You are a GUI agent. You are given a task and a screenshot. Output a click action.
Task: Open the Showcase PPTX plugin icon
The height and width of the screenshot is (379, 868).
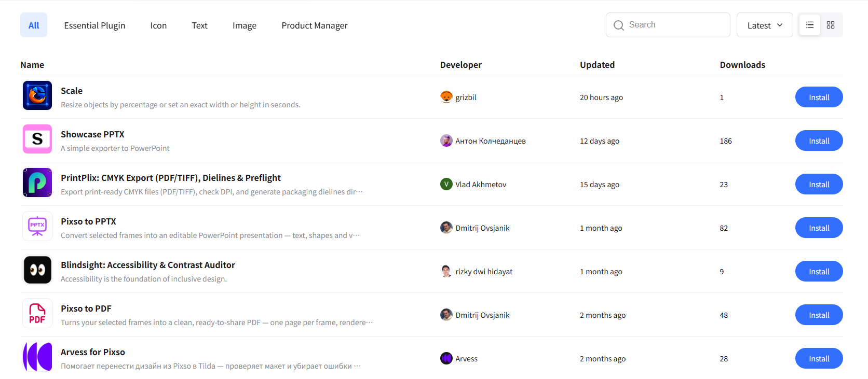[37, 139]
